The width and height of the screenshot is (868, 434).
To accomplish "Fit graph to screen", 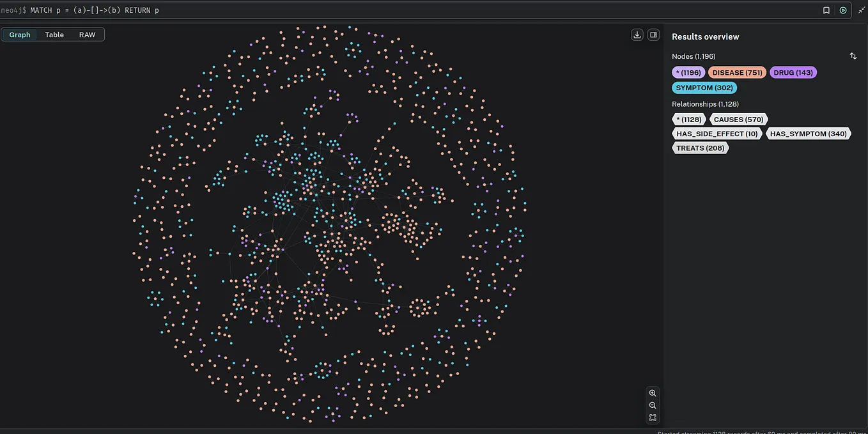I will click(x=652, y=417).
